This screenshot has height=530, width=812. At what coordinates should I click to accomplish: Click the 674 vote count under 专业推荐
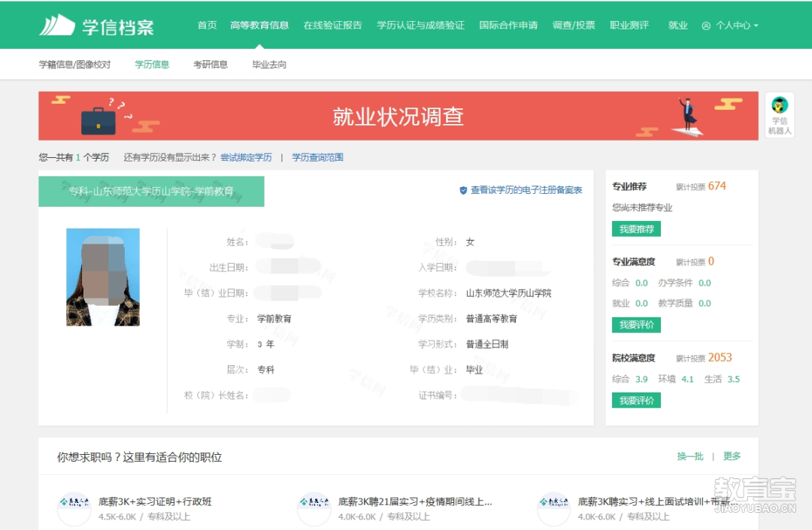pos(717,186)
